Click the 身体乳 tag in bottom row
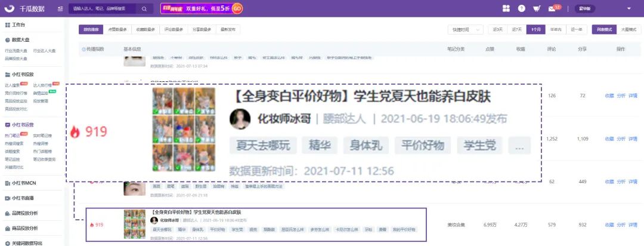644x246 pixels. pyautogui.click(x=198, y=229)
